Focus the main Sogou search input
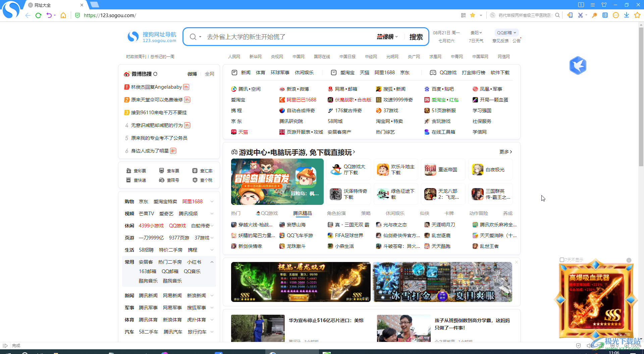Viewport: 644px width, 354px height. coord(288,37)
